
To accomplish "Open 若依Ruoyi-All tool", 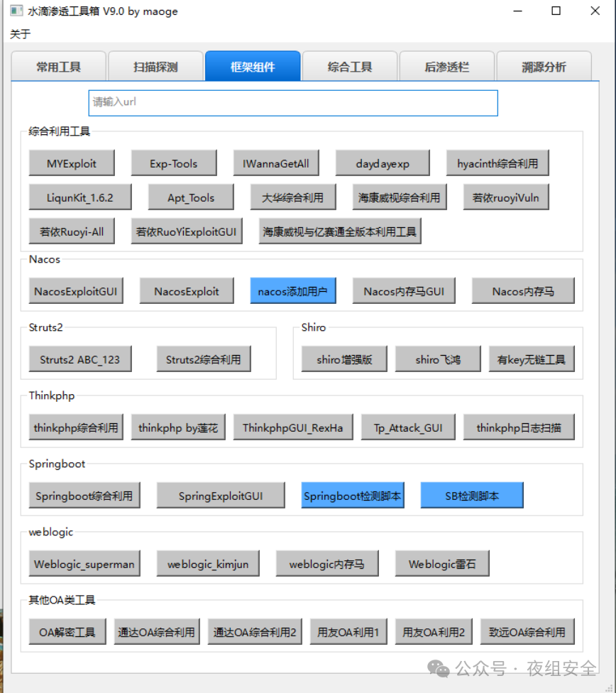I will pyautogui.click(x=72, y=231).
